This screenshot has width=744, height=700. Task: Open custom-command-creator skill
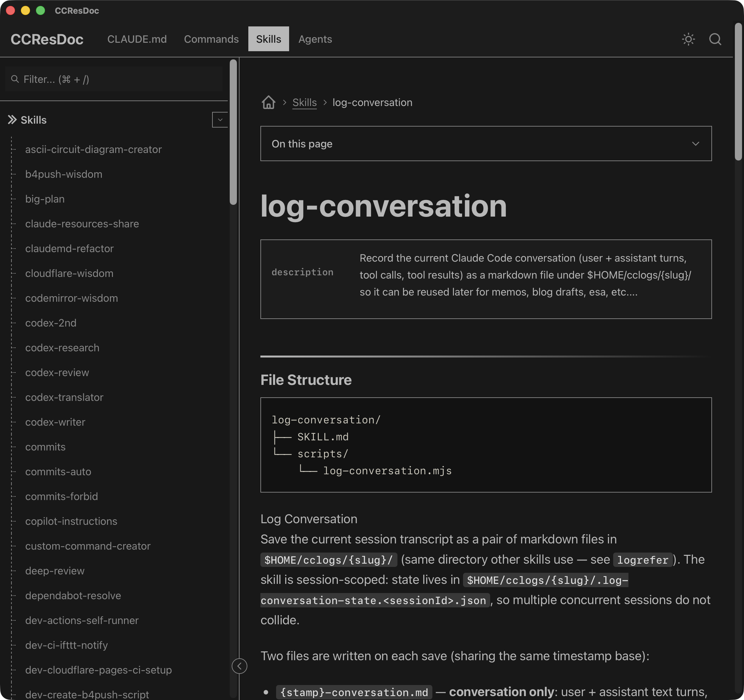pos(88,546)
